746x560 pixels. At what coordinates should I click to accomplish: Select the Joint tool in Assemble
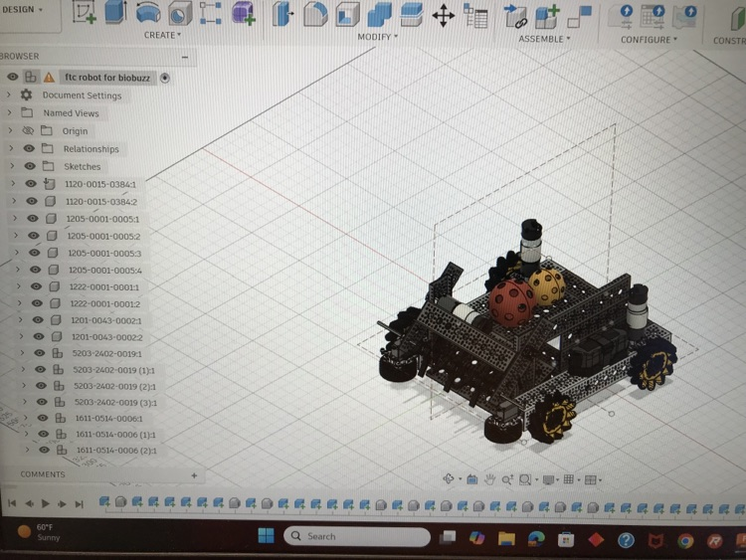click(x=515, y=16)
